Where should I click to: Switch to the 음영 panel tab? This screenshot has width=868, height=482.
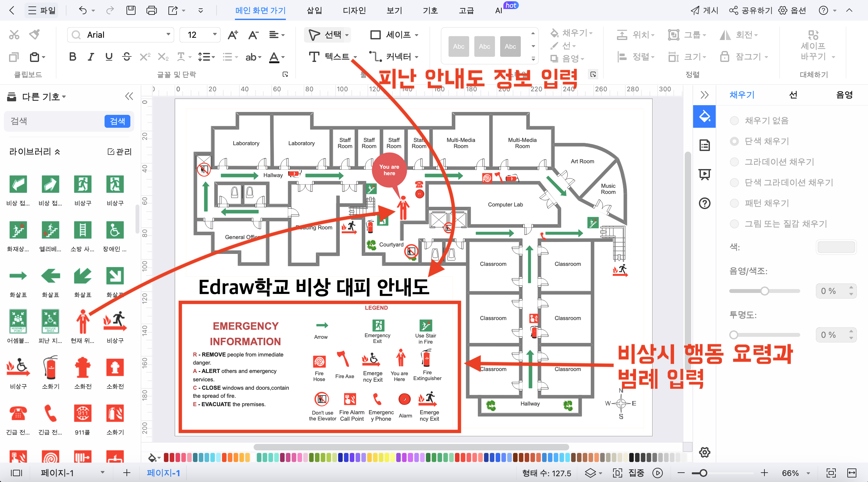click(x=844, y=95)
